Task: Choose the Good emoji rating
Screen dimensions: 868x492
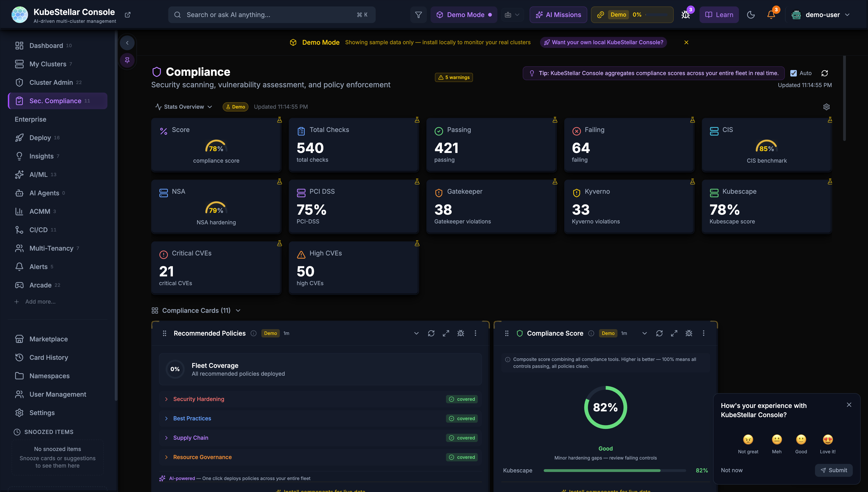Action: click(x=801, y=444)
